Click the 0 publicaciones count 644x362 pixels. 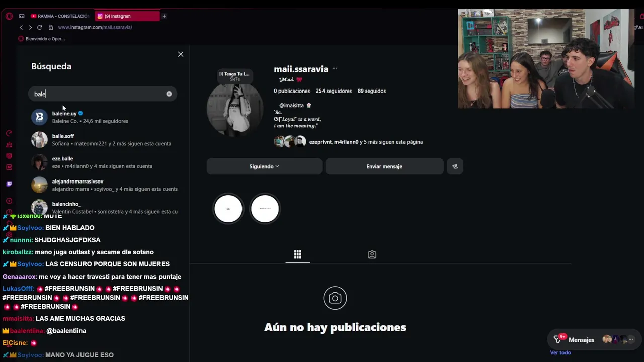tap(292, 91)
